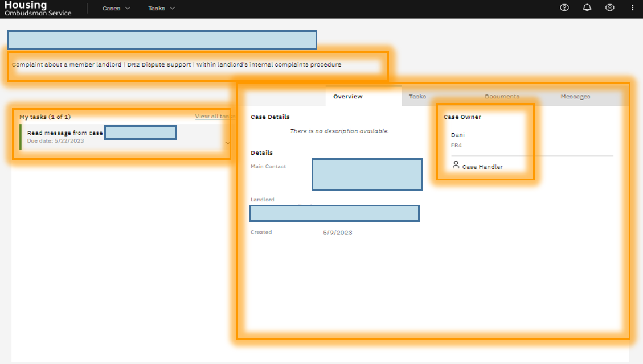Select the Overview tab
Image resolution: width=643 pixels, height=364 pixels.
(x=348, y=97)
